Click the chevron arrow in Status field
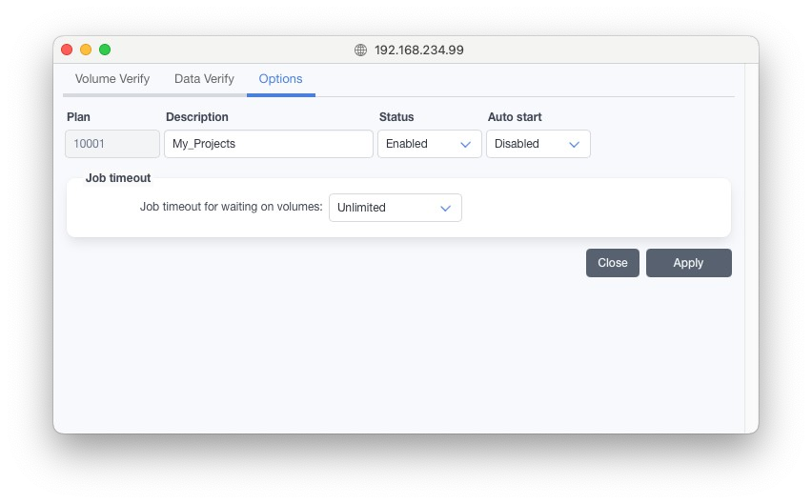 pos(466,144)
